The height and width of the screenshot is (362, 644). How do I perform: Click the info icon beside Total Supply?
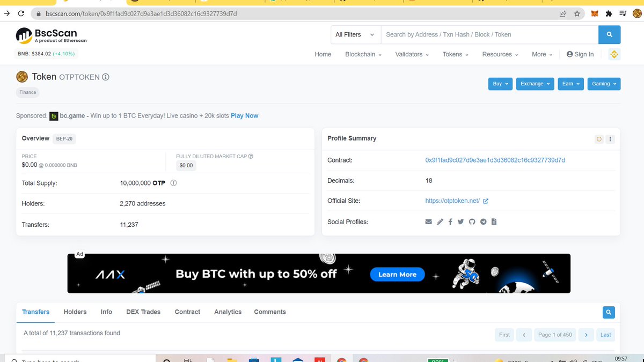(x=173, y=183)
